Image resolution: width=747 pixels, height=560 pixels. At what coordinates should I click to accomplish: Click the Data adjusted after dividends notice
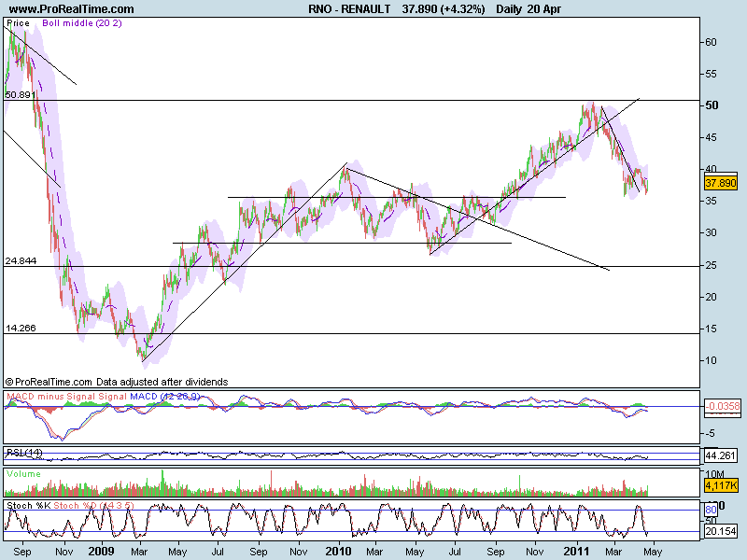[162, 382]
